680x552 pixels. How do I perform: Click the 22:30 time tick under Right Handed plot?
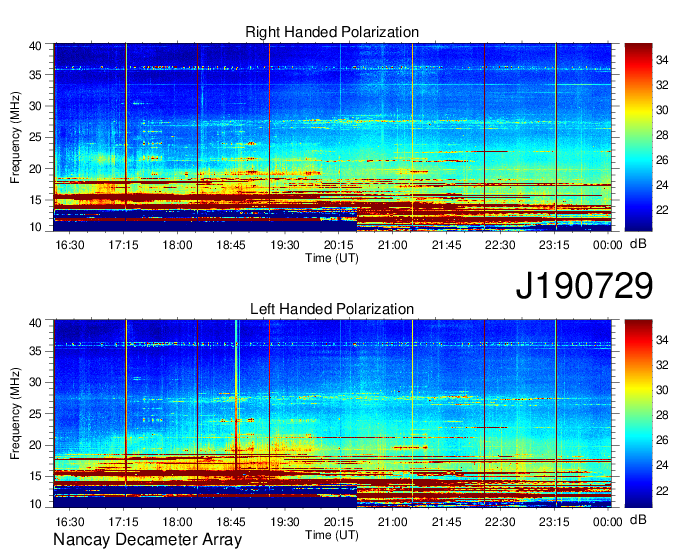click(x=500, y=245)
